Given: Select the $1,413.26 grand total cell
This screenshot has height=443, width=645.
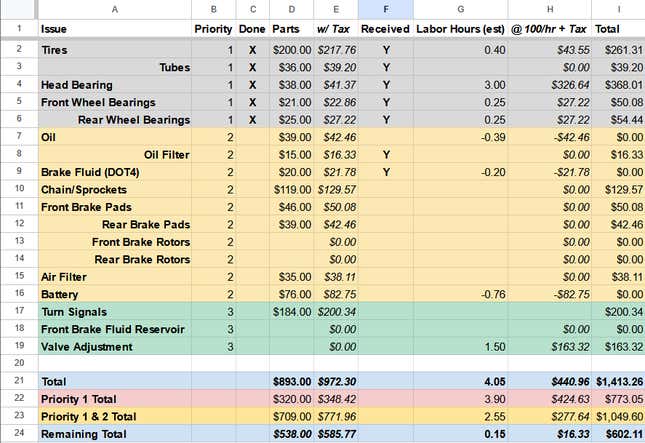Looking at the screenshot, I should [x=618, y=381].
